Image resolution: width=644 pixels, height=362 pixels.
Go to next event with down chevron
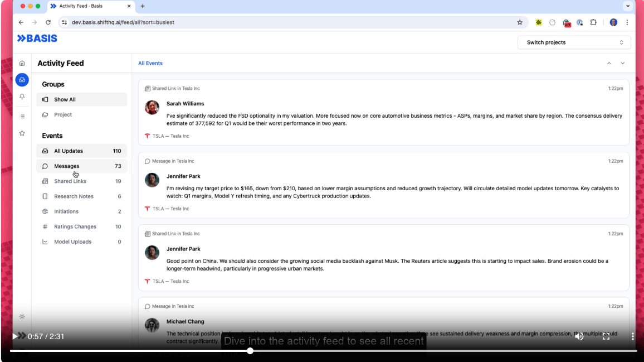pyautogui.click(x=623, y=64)
